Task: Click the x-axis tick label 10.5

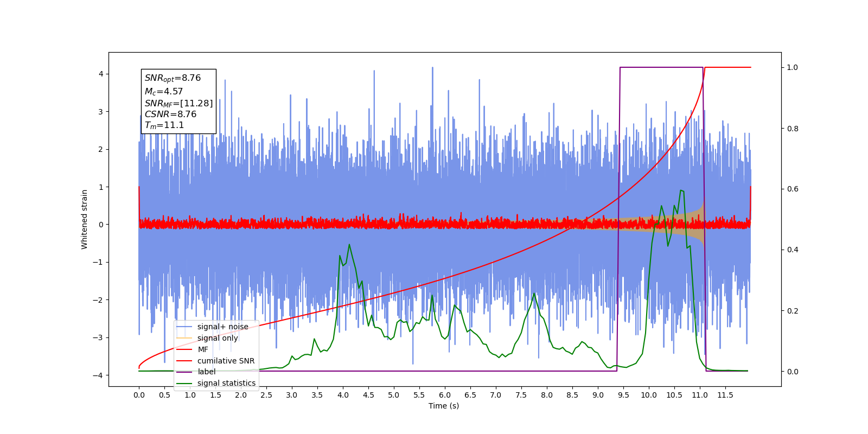Action: pos(674,395)
